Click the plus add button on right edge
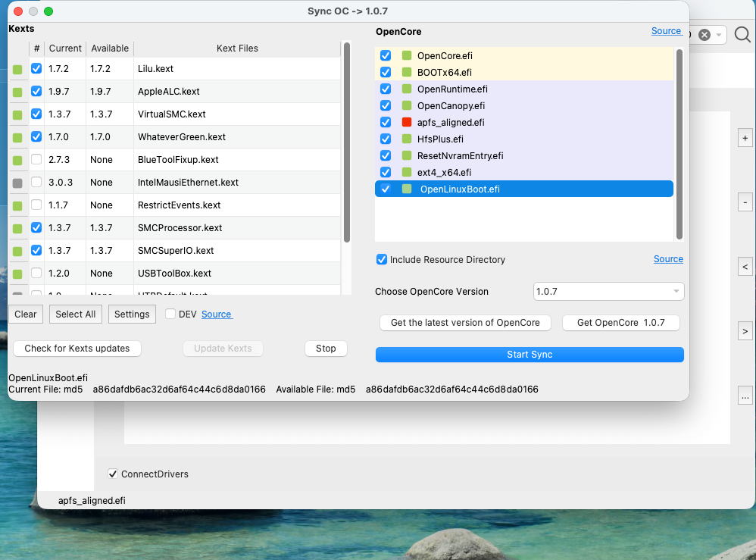756x560 pixels. 745,139
